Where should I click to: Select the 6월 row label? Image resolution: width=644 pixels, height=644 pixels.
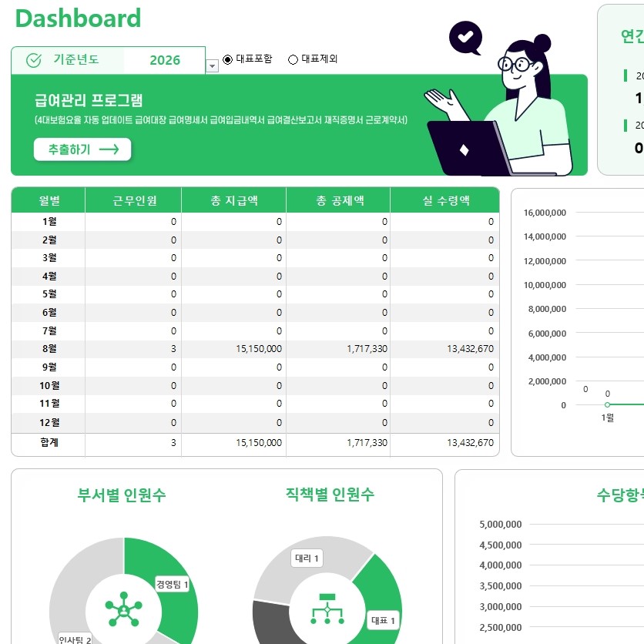(49, 313)
